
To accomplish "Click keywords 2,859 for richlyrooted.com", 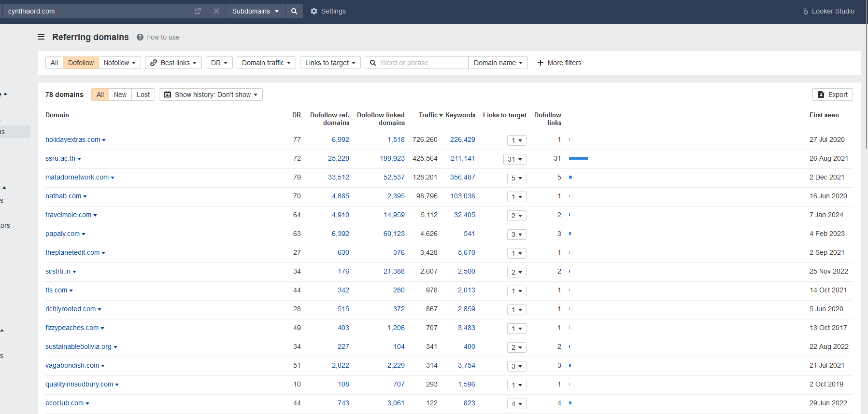I will pos(466,309).
